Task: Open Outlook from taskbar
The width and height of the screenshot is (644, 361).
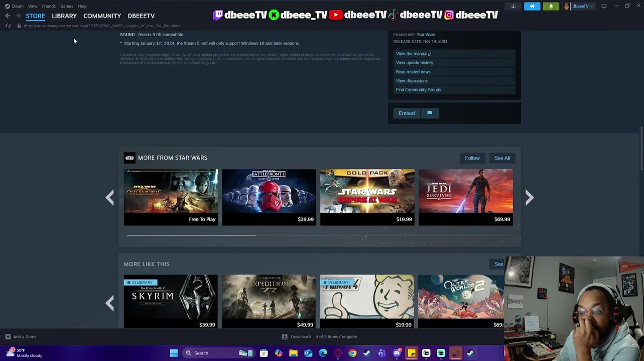Action: (308, 353)
